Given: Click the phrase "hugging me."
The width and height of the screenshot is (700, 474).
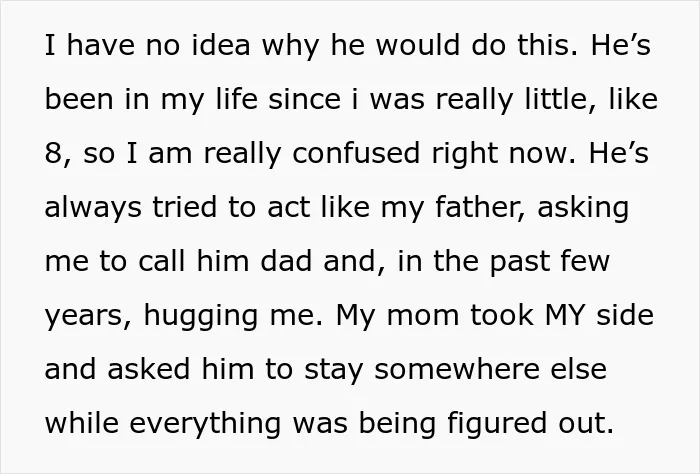Looking at the screenshot, I should (x=233, y=317).
